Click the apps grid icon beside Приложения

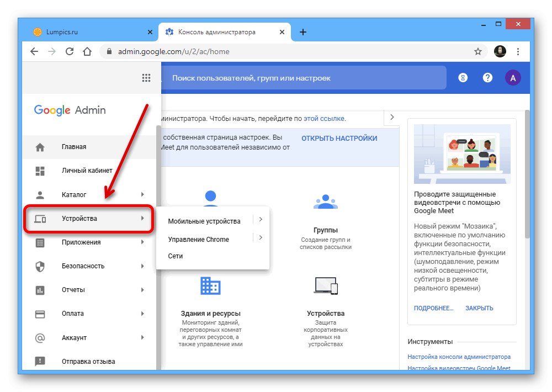coord(40,242)
